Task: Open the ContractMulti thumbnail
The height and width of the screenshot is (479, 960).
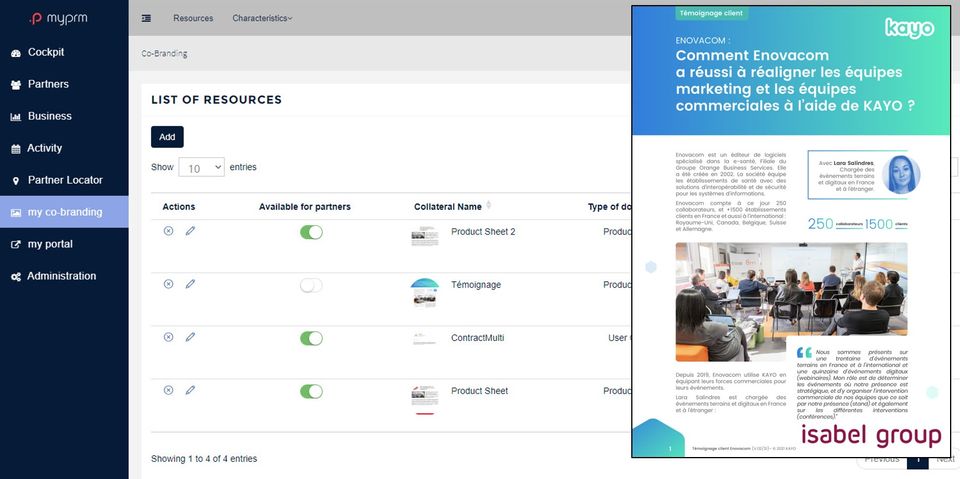Action: pyautogui.click(x=425, y=338)
